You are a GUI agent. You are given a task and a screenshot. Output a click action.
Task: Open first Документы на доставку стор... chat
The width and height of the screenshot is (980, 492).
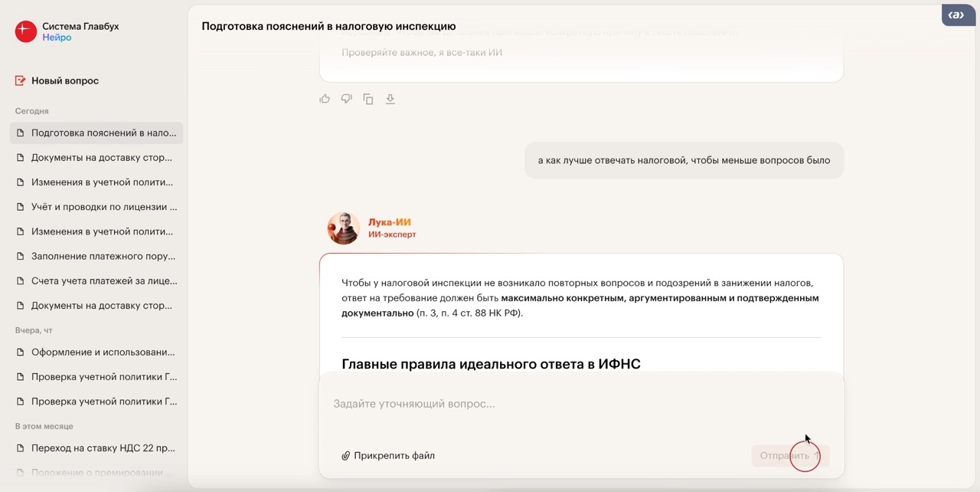tap(96, 158)
